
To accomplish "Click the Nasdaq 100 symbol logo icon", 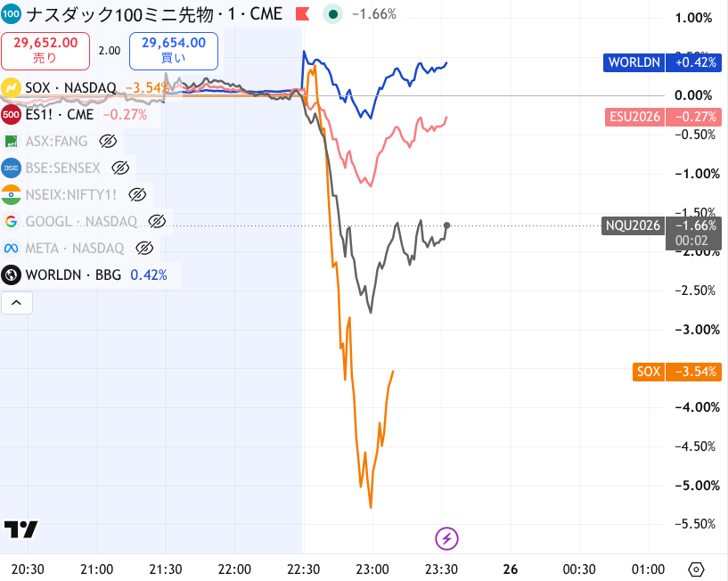I will [11, 14].
